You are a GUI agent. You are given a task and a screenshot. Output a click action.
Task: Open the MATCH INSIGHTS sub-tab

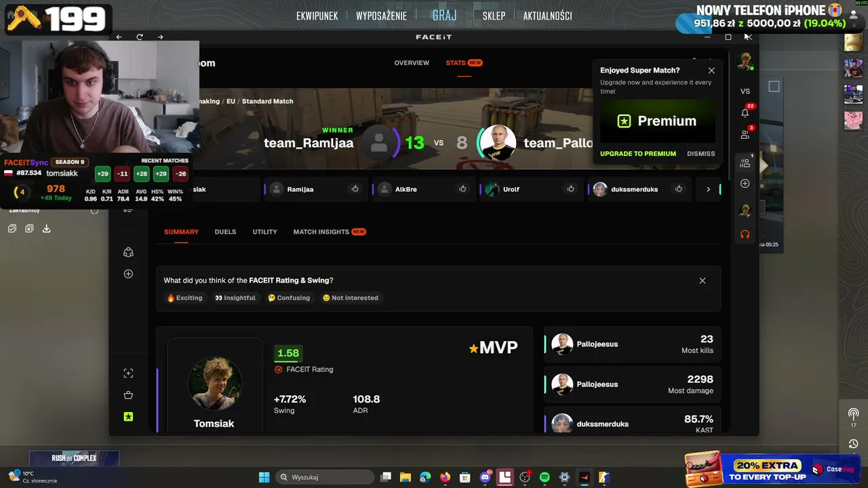[329, 232]
